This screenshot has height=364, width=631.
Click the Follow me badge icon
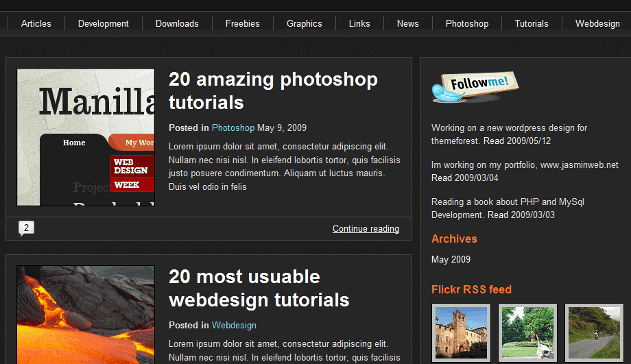475,87
